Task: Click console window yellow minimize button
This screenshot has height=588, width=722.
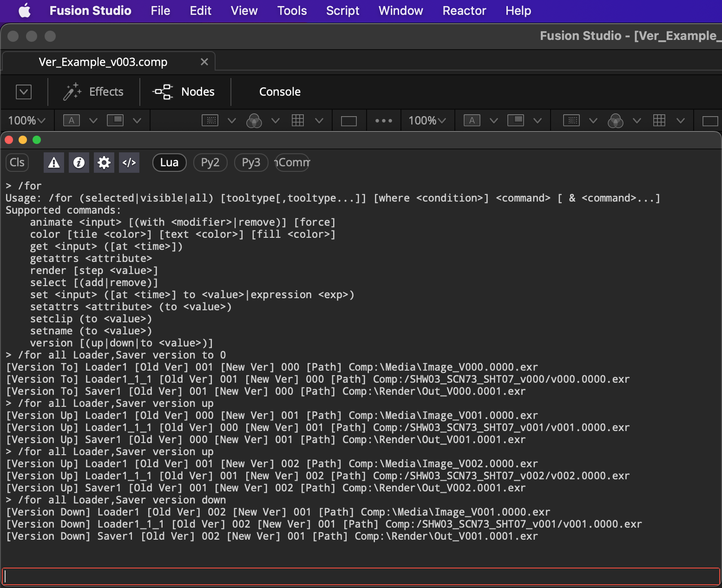Action: pos(23,140)
